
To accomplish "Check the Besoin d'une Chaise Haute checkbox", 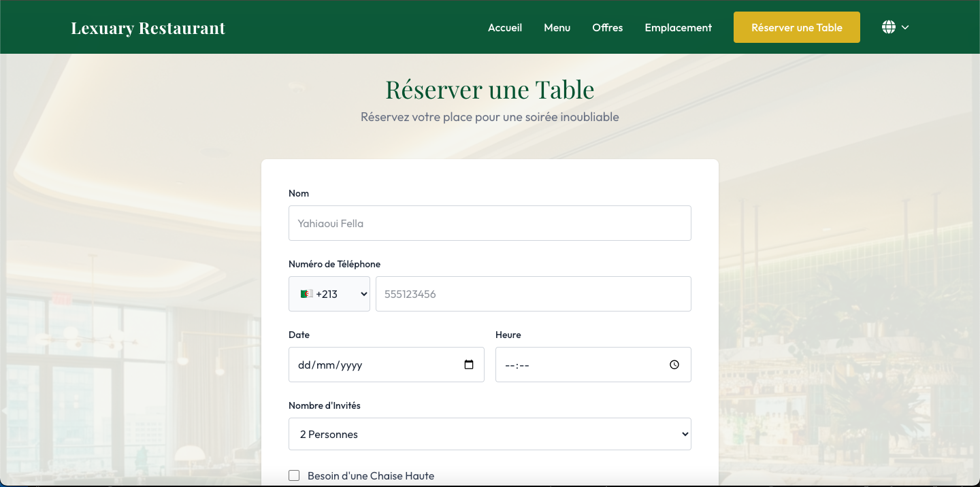I will click(293, 475).
